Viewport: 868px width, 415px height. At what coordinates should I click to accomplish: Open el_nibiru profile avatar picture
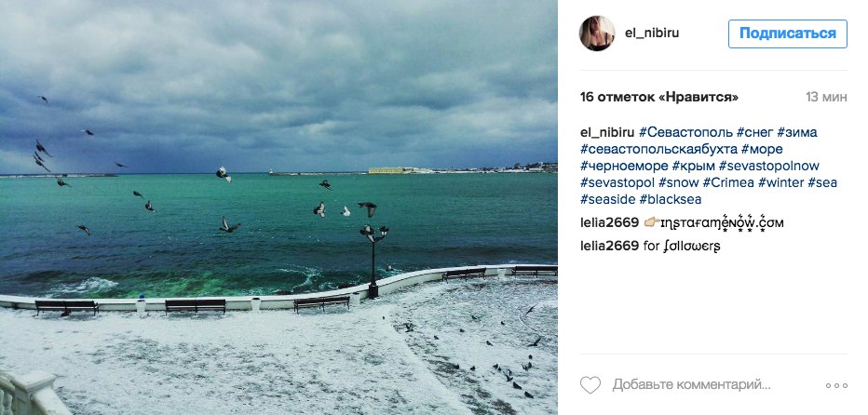click(597, 33)
